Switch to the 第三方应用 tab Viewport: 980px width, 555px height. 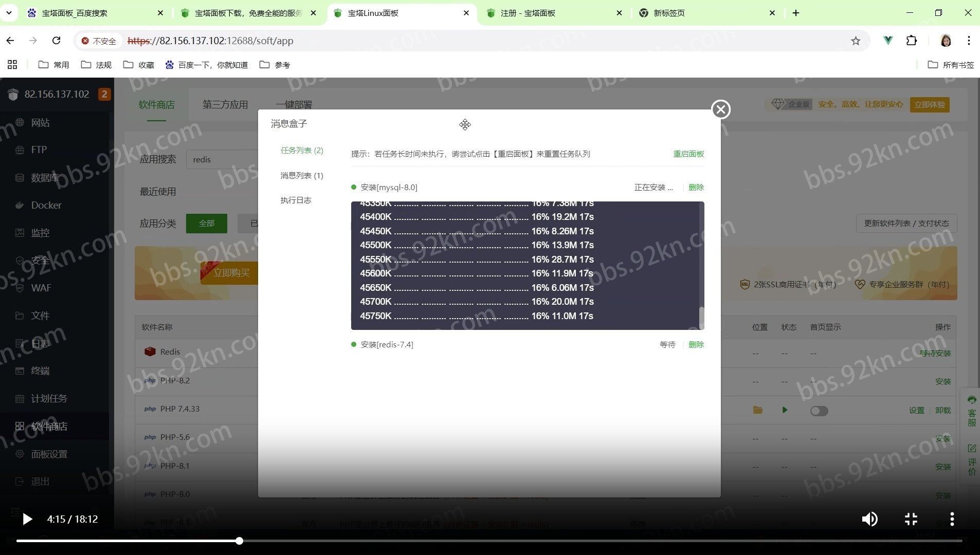(x=225, y=104)
